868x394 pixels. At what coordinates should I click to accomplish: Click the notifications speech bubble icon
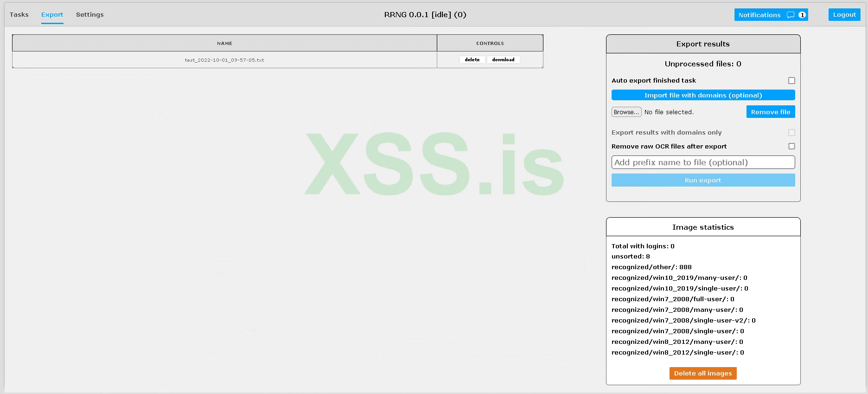[x=791, y=15]
